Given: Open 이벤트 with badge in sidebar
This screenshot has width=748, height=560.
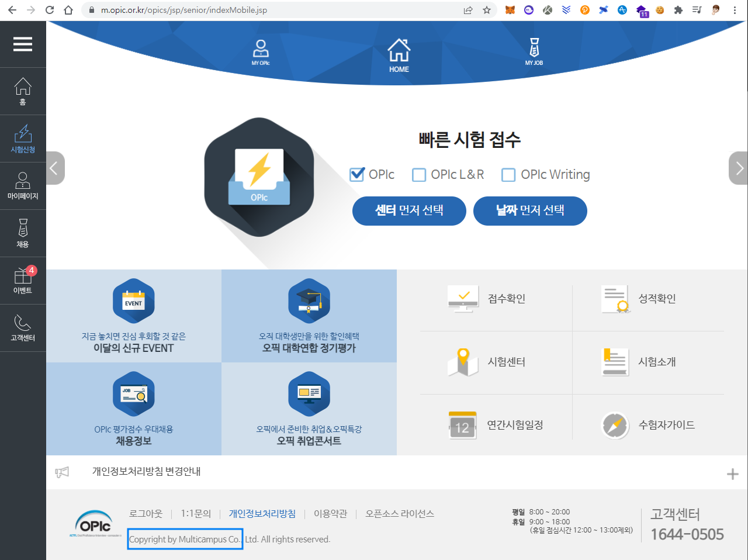Looking at the screenshot, I should tap(23, 281).
